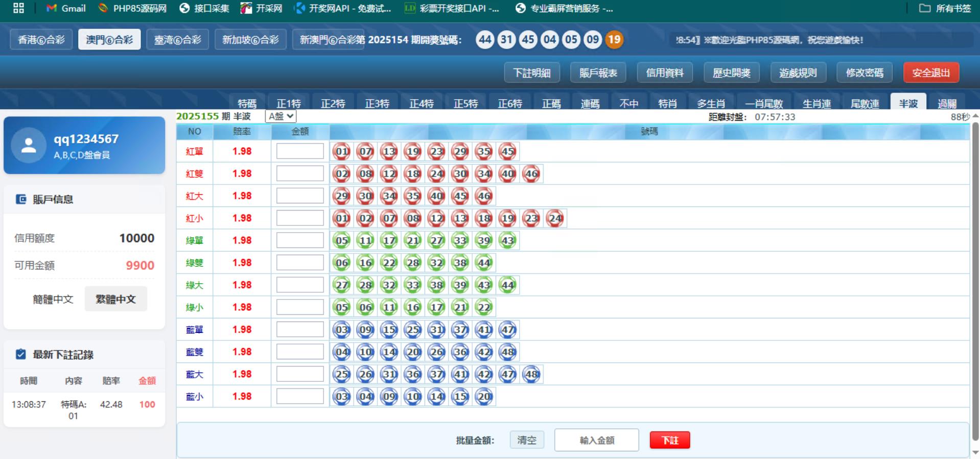Switch language to 簡體中文
The image size is (980, 459).
tap(53, 299)
